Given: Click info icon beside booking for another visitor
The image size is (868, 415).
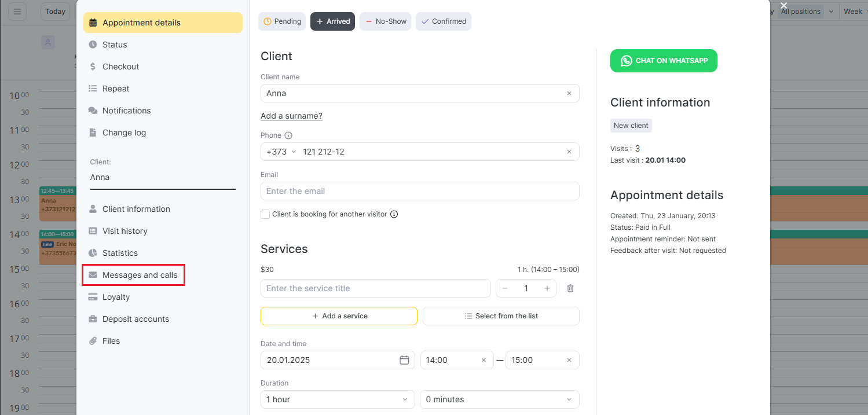Looking at the screenshot, I should 394,214.
